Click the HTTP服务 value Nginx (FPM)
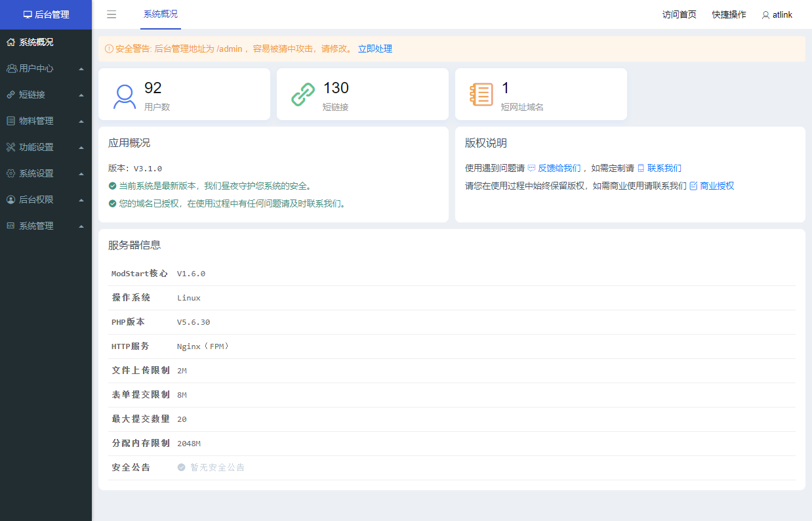The image size is (812, 521). (203, 346)
